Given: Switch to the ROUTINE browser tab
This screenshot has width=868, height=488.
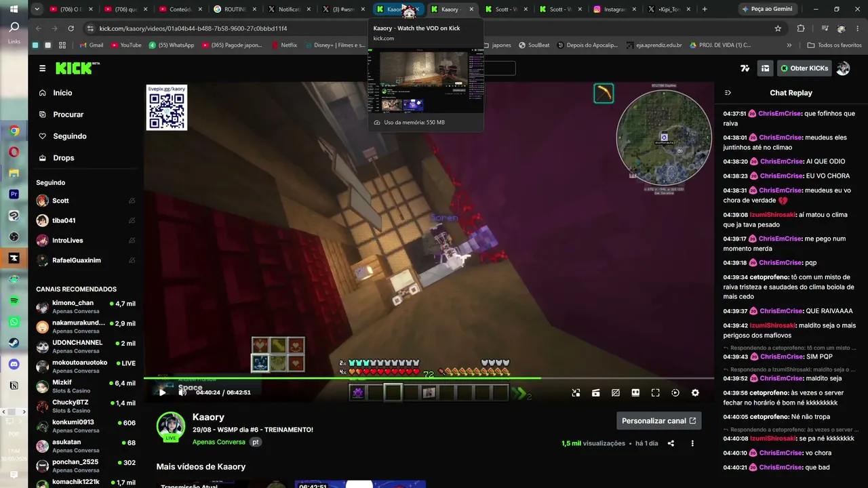Looking at the screenshot, I should tap(234, 9).
